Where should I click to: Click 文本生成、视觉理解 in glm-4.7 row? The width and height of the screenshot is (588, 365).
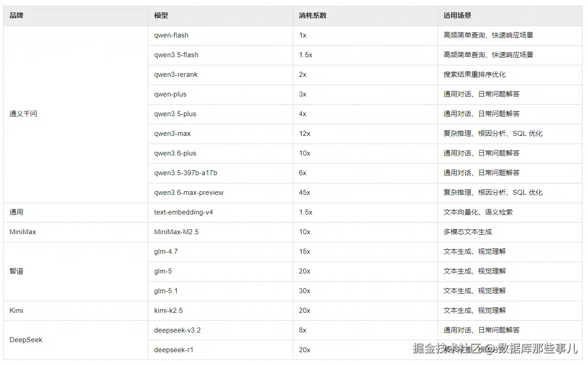(x=475, y=252)
